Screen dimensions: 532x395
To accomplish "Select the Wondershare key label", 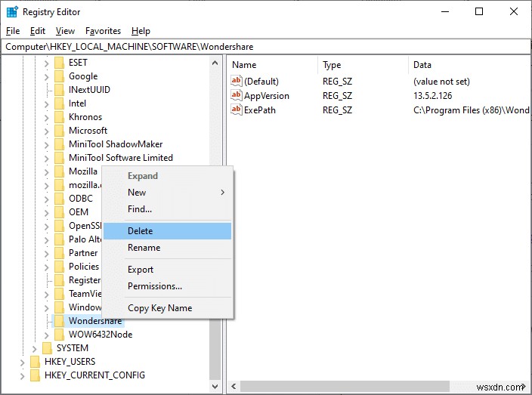I will pyautogui.click(x=95, y=321).
